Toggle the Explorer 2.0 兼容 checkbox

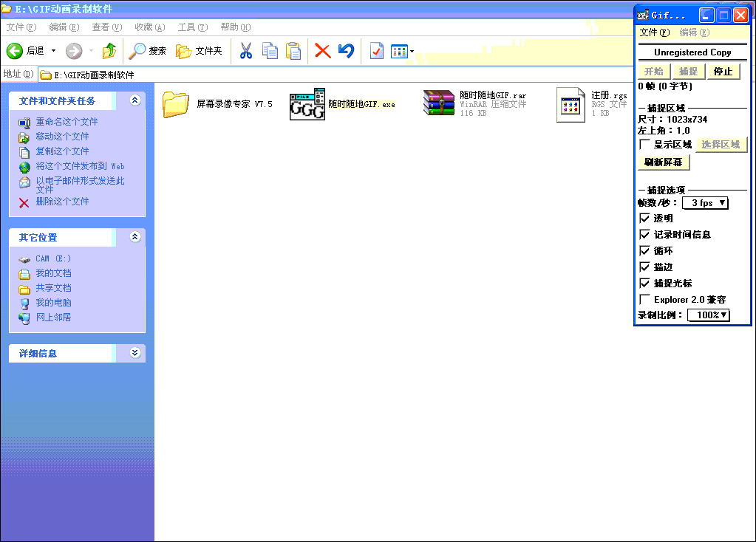[644, 300]
